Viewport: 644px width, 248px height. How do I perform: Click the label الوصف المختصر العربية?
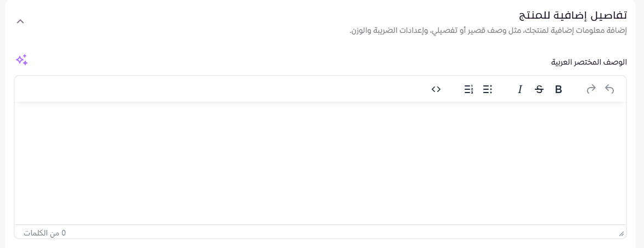point(589,62)
